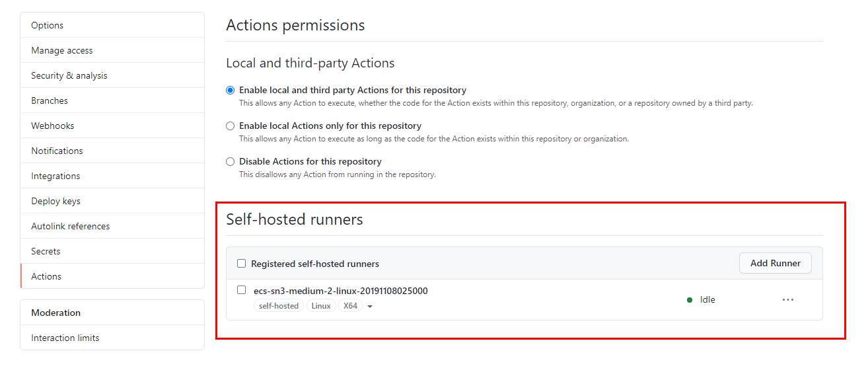Open the Webhooks settings page
This screenshot has height=378, width=868.
[x=53, y=126]
